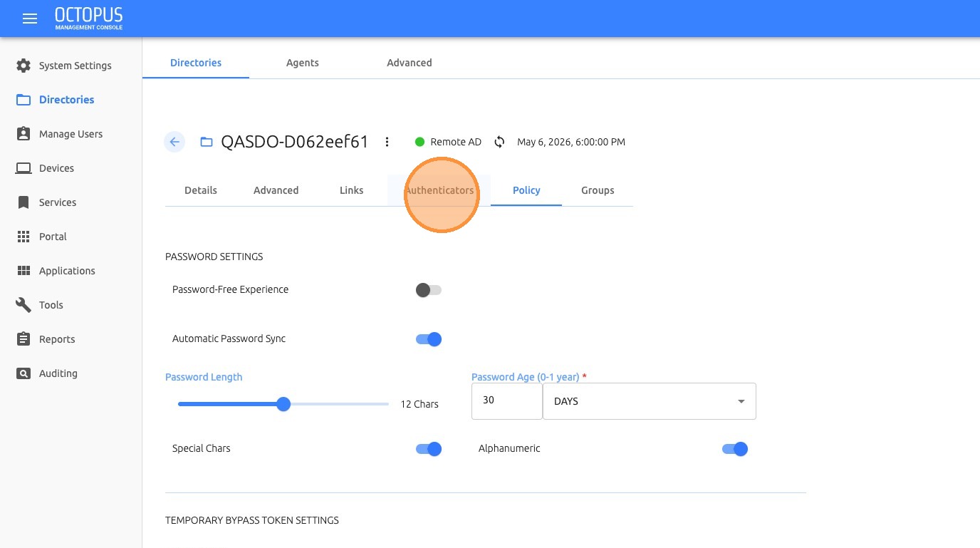Open Devices section
The image size is (980, 548).
56,168
